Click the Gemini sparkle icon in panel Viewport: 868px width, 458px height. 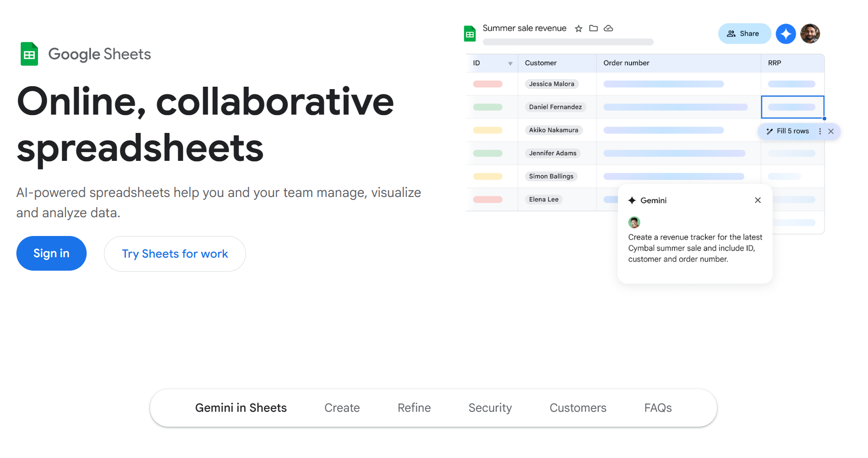coord(632,200)
